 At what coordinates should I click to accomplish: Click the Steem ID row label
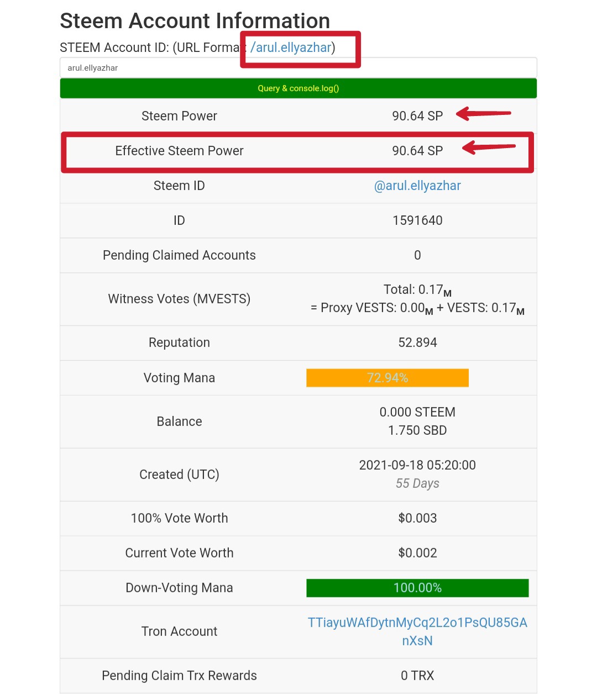pos(179,186)
